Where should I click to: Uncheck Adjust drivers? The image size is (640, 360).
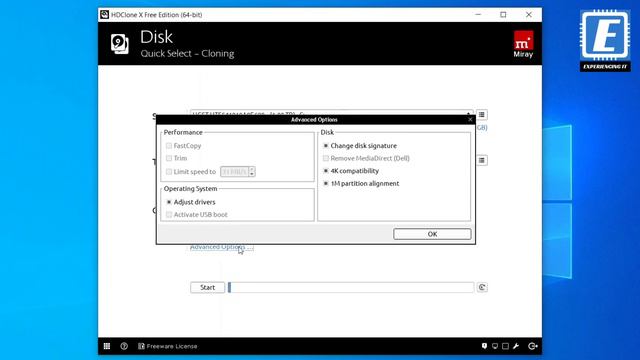click(x=169, y=202)
